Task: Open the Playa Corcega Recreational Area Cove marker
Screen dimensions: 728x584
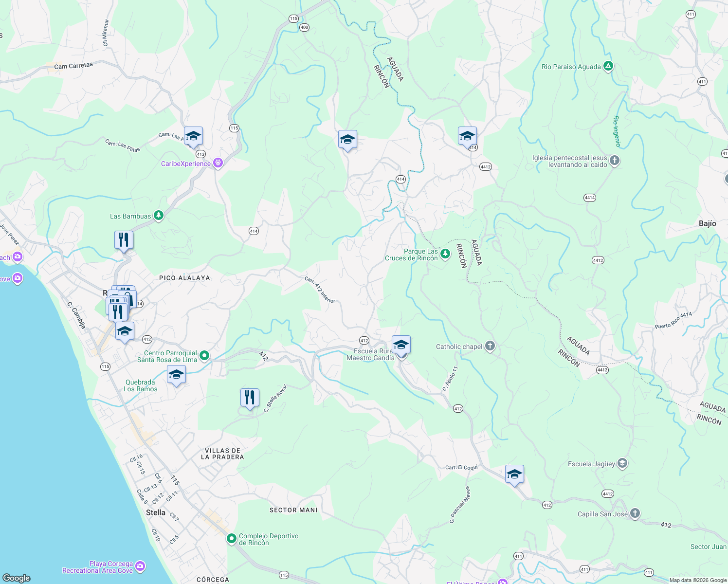Action: point(140,566)
